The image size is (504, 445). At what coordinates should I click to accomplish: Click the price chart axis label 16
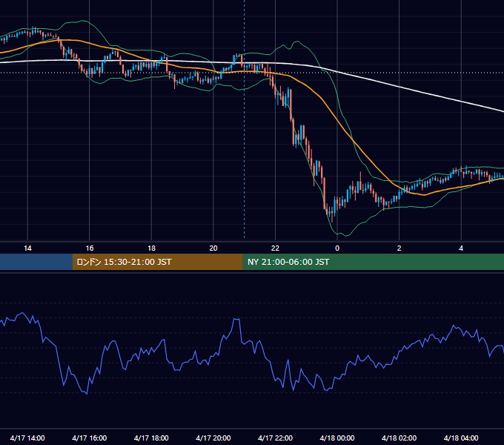pos(90,248)
